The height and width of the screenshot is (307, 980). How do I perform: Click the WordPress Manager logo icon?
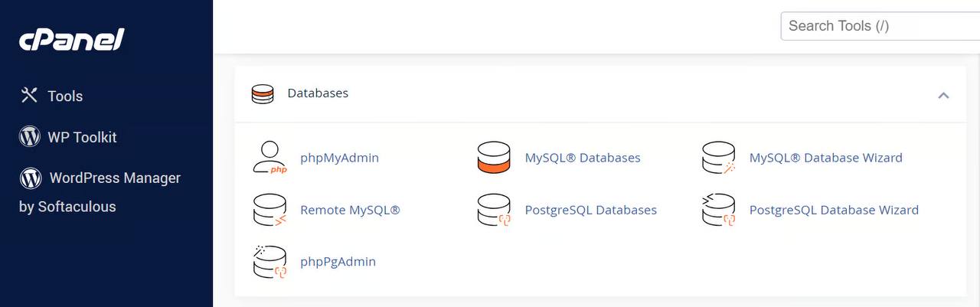point(30,178)
